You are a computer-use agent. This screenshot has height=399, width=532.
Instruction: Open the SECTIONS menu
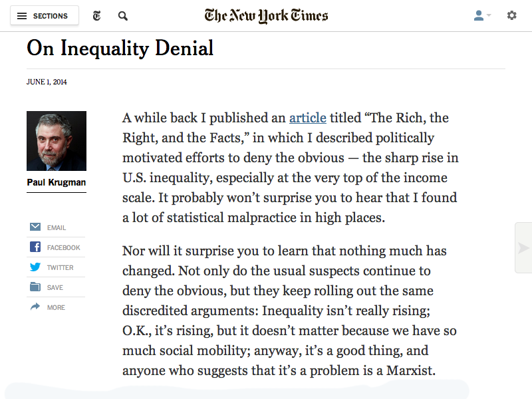(x=45, y=15)
